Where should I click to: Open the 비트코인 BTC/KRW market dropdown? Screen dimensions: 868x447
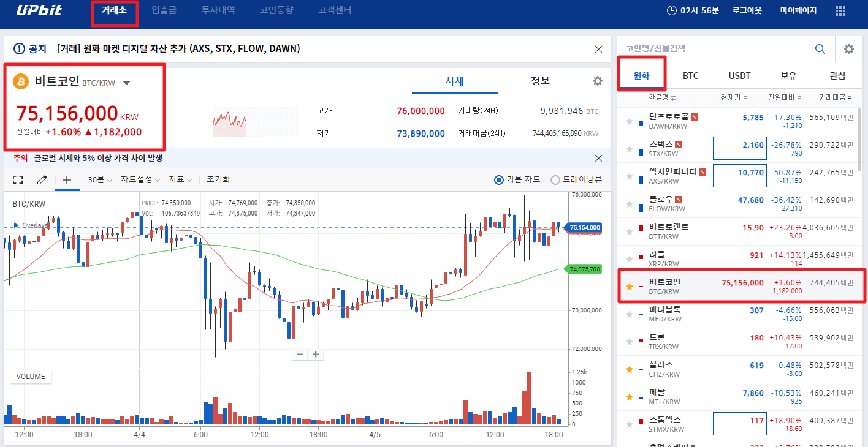coord(127,83)
